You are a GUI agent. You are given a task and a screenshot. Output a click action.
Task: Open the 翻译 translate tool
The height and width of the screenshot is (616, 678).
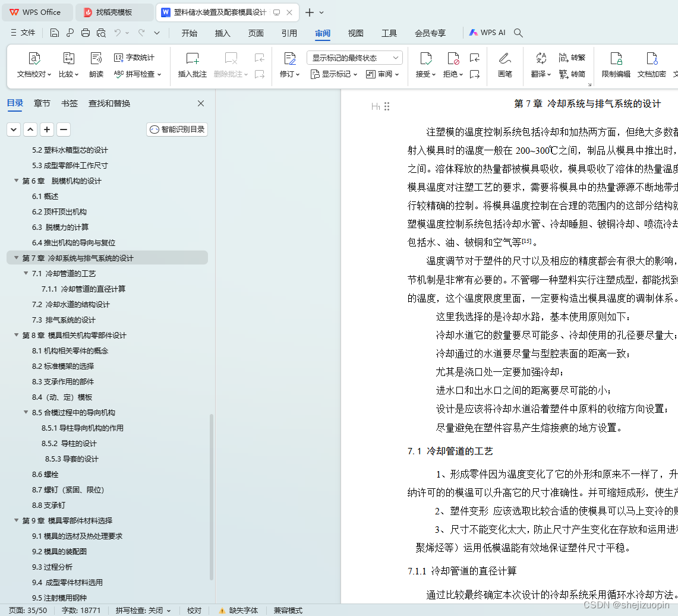click(x=541, y=65)
